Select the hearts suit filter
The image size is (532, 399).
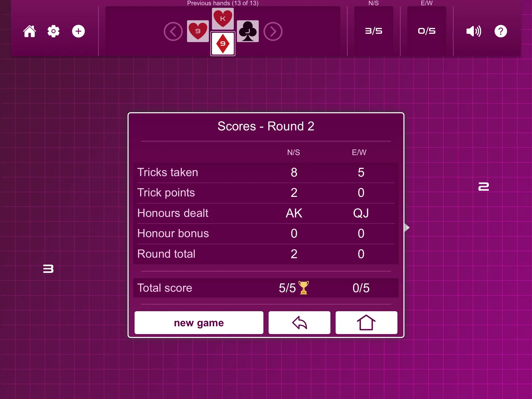tap(197, 32)
